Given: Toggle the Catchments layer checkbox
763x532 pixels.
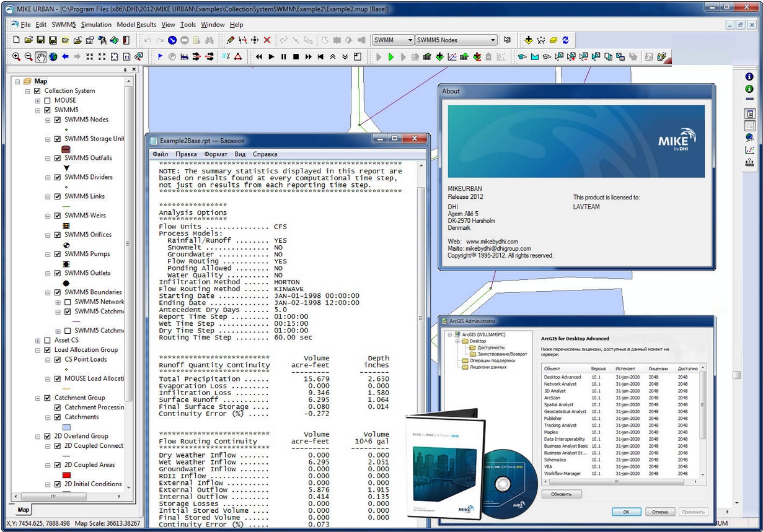Looking at the screenshot, I should (x=58, y=417).
